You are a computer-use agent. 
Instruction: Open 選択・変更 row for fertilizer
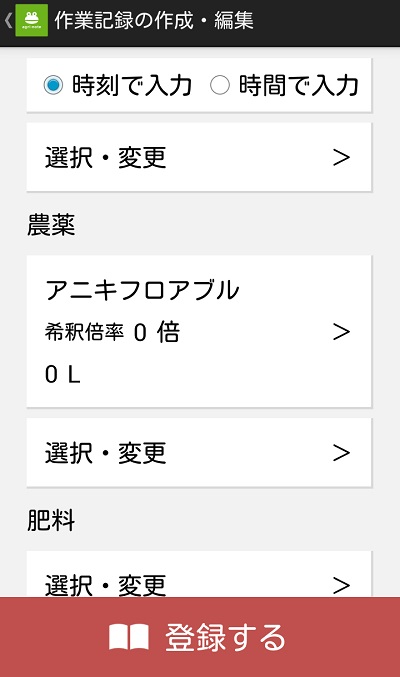[x=199, y=575]
